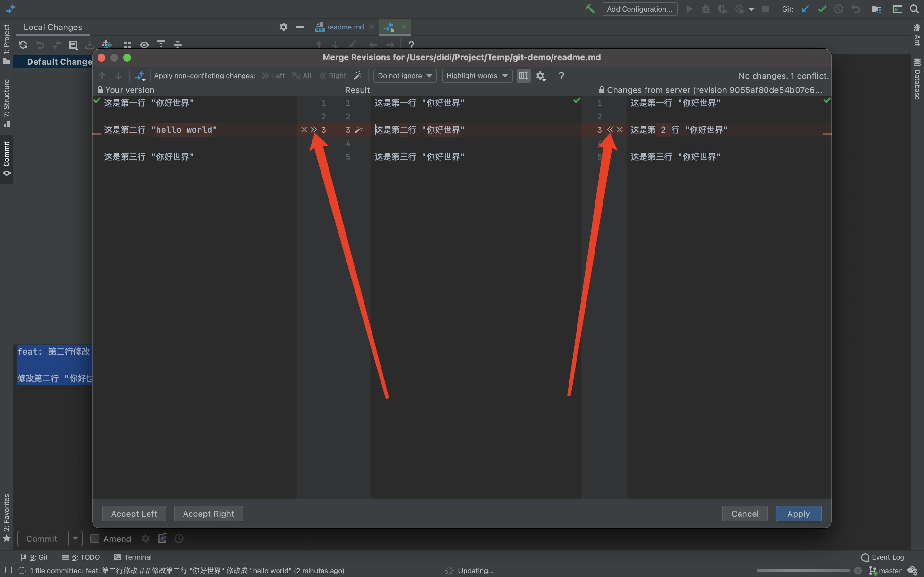The height and width of the screenshot is (577, 924).
Task: Open the Highlight words dropdown
Action: point(476,76)
